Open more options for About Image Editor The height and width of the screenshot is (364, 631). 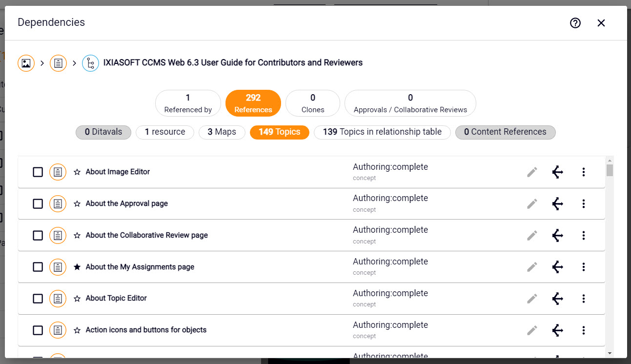click(584, 172)
